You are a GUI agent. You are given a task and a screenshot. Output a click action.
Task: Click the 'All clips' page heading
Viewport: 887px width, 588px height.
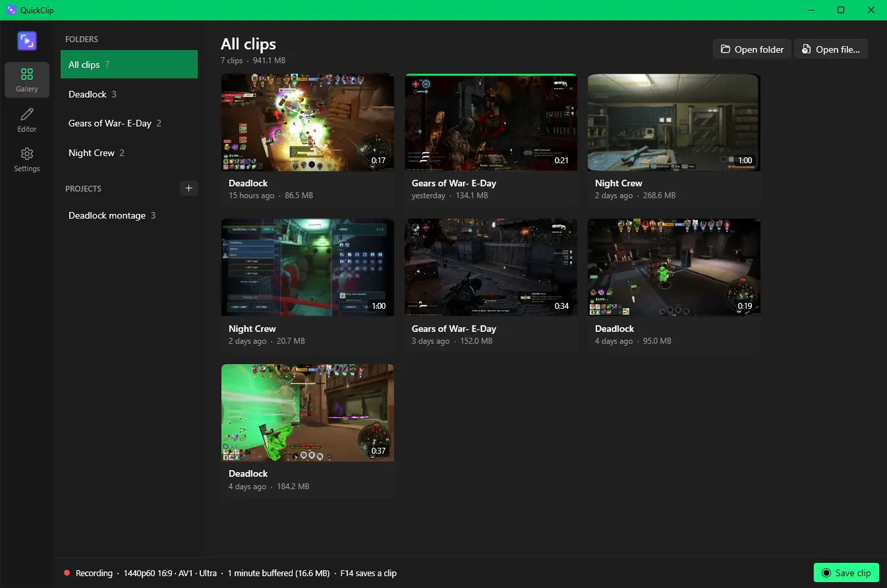(x=248, y=44)
